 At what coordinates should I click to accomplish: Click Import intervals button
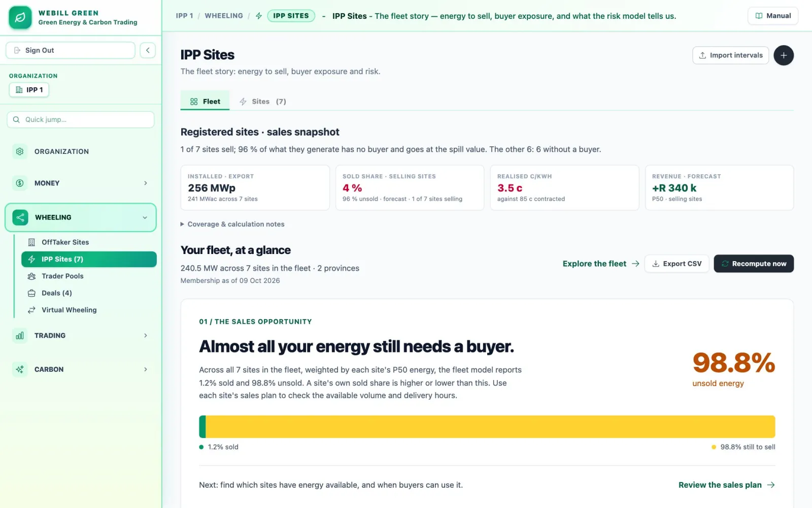pos(730,55)
